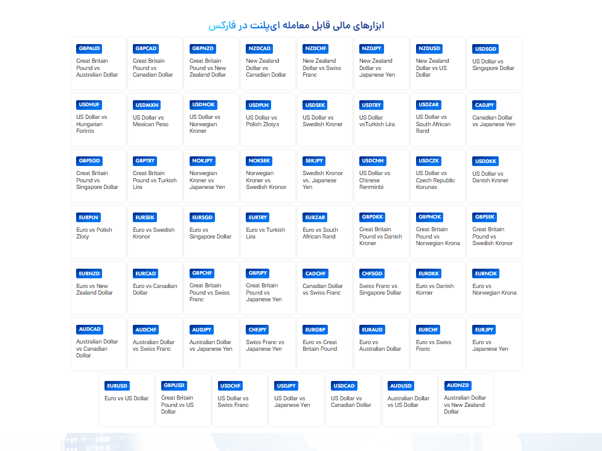
Task: Choose the USDJPY symbol badge
Action: click(x=286, y=386)
